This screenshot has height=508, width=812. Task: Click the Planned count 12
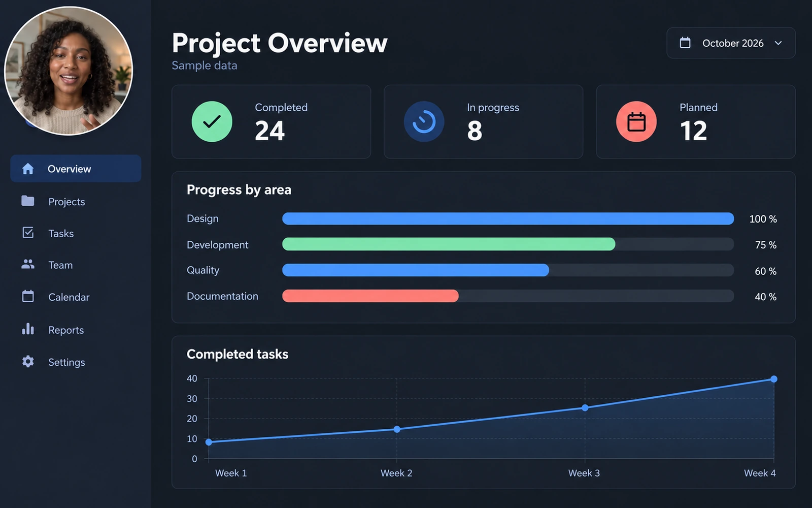693,131
